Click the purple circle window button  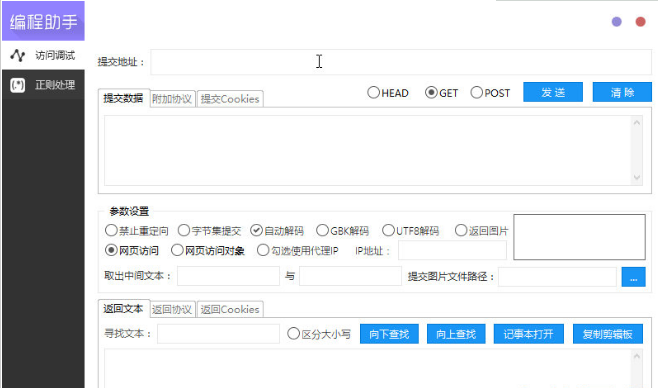[x=616, y=22]
